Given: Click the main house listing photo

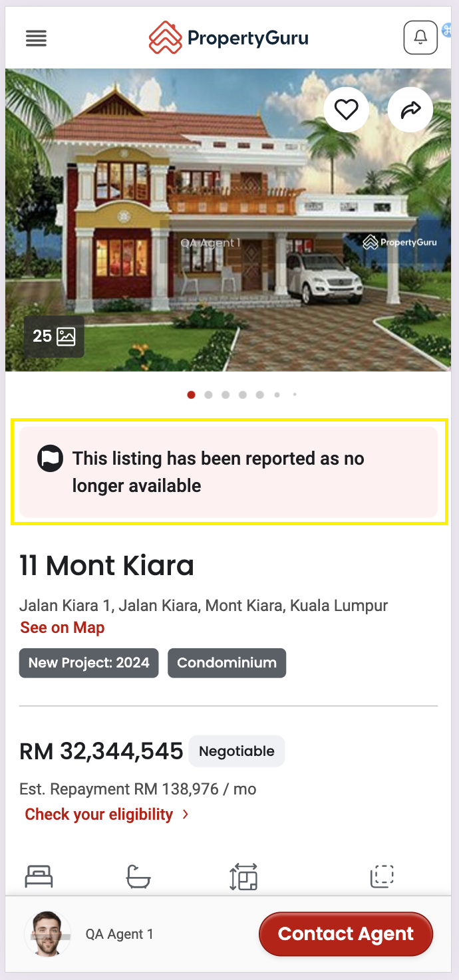Looking at the screenshot, I should [x=228, y=220].
